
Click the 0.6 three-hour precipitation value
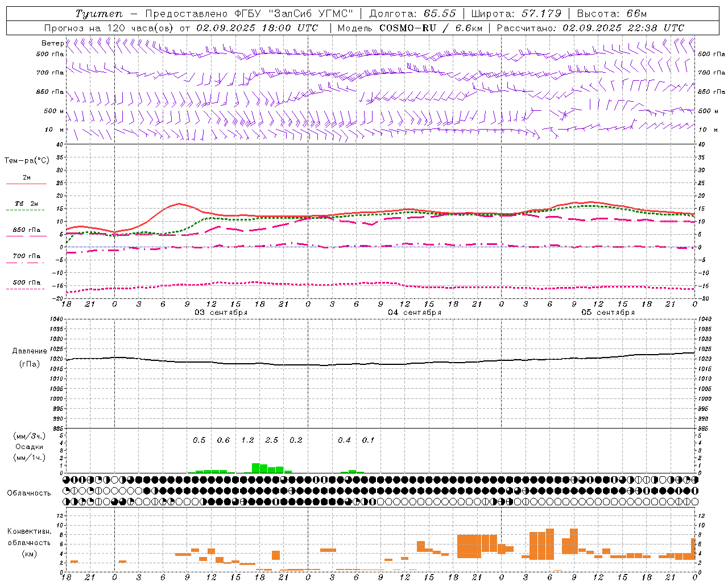click(224, 440)
